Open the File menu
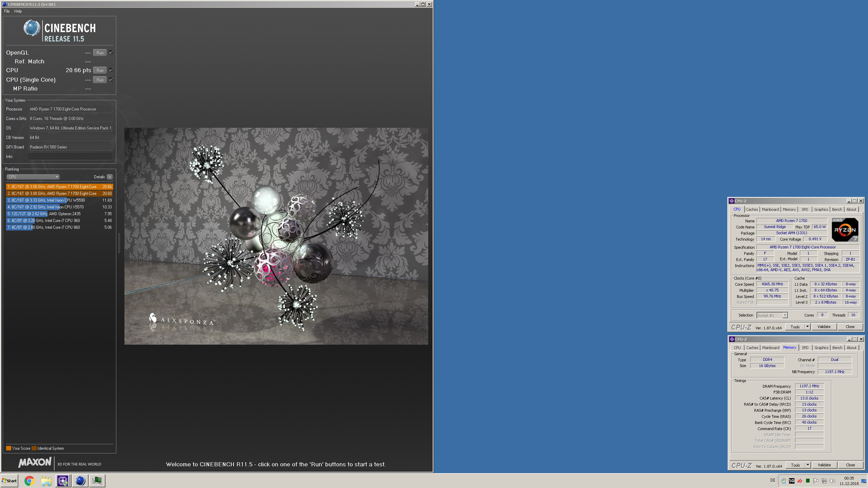The image size is (868, 488). 7,11
